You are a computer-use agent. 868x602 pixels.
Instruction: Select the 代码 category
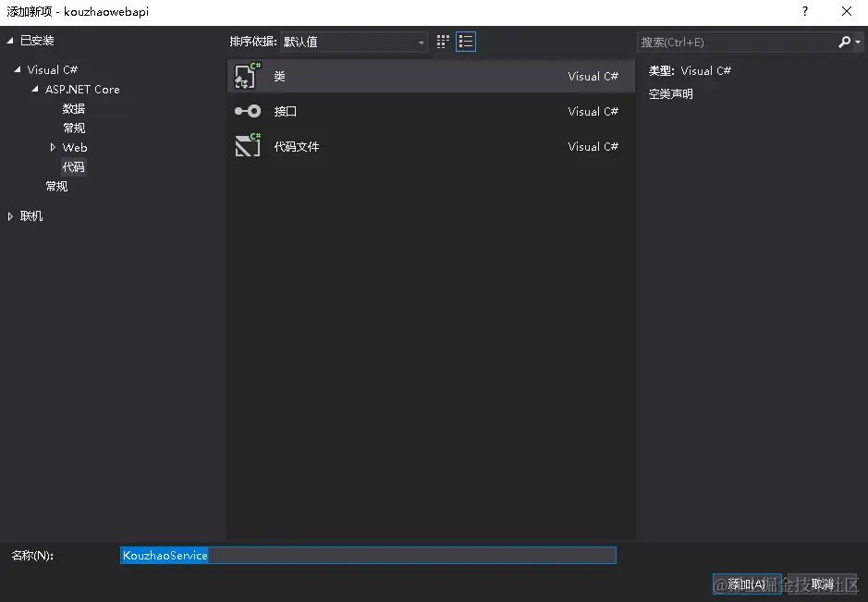point(74,166)
